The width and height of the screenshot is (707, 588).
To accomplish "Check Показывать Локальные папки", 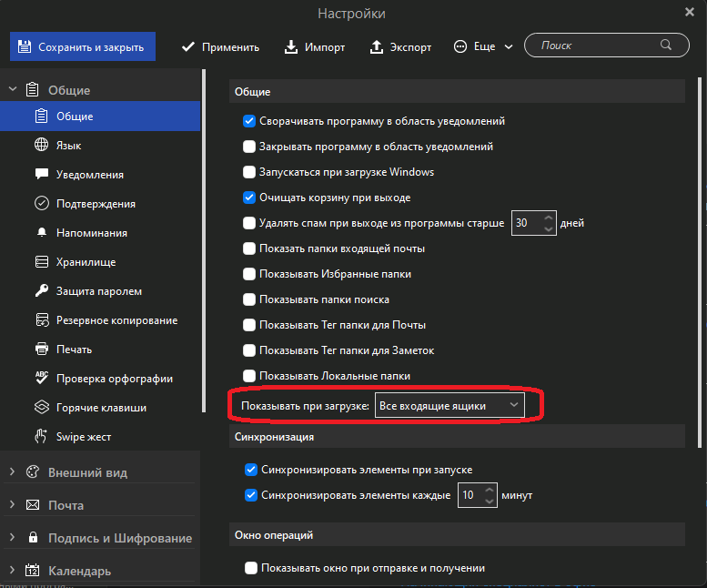I will [249, 376].
